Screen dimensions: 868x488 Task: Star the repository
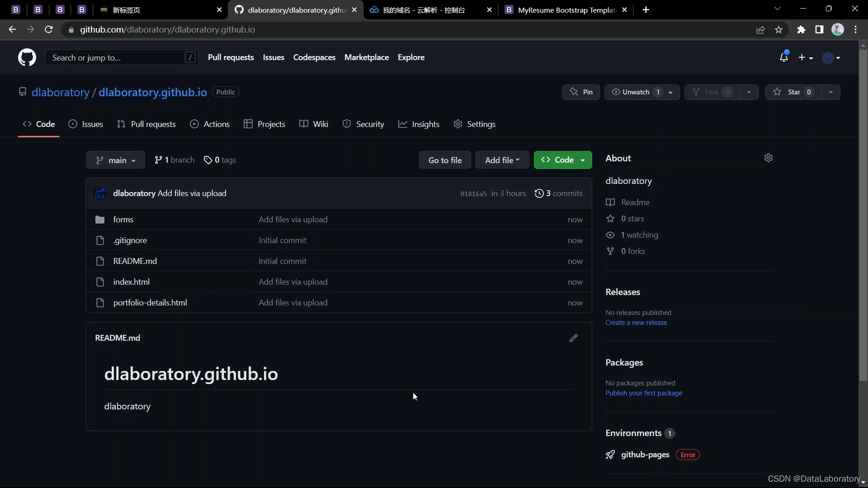pos(793,92)
